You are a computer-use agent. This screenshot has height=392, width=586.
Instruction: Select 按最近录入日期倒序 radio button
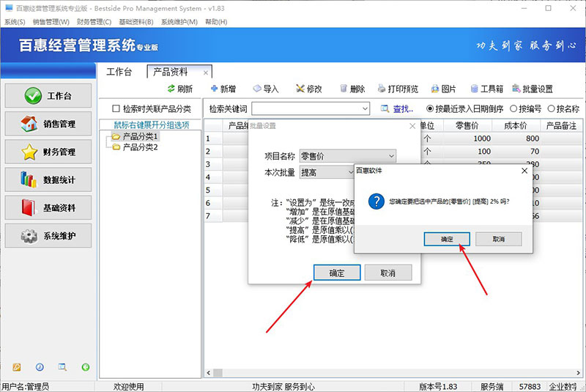430,108
